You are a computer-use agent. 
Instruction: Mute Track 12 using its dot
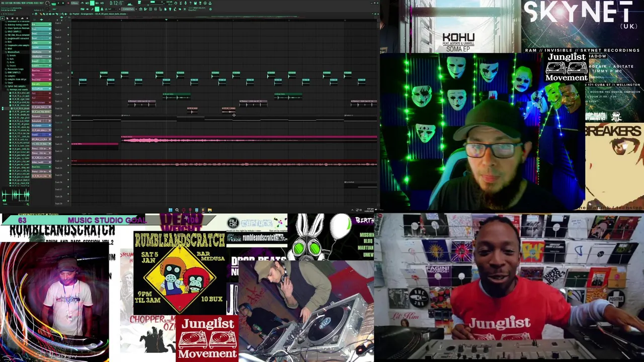(68, 84)
